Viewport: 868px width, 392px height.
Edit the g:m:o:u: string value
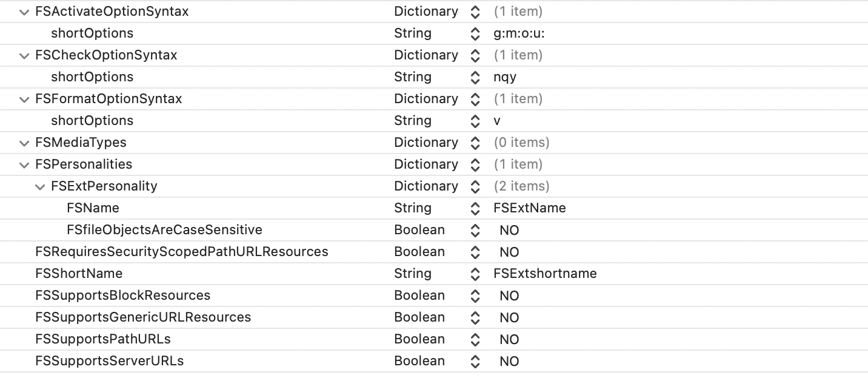[x=519, y=34]
